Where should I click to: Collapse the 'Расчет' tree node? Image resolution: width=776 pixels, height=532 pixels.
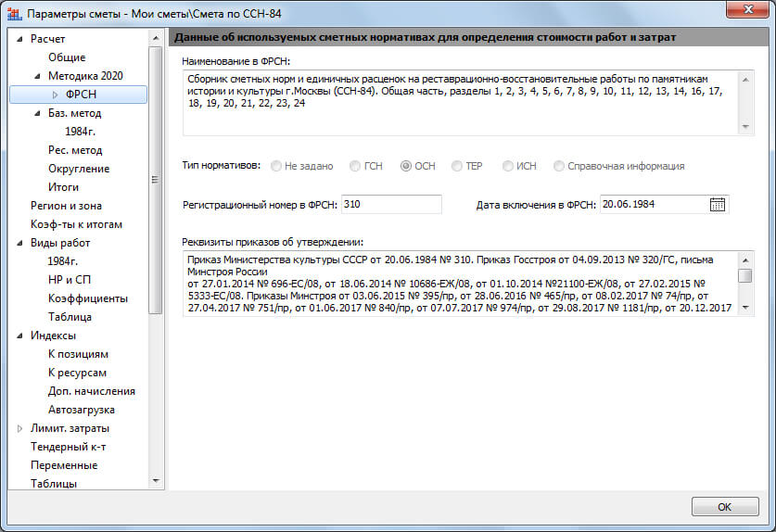pyautogui.click(x=19, y=39)
